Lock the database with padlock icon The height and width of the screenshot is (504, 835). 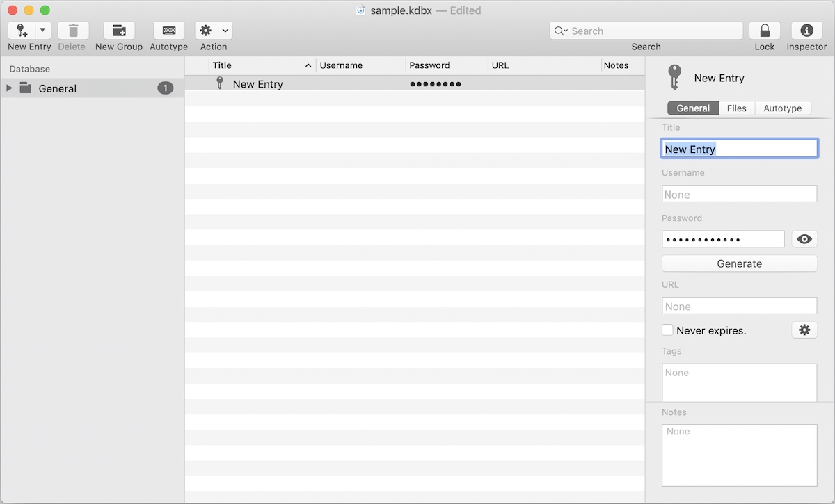[764, 31]
